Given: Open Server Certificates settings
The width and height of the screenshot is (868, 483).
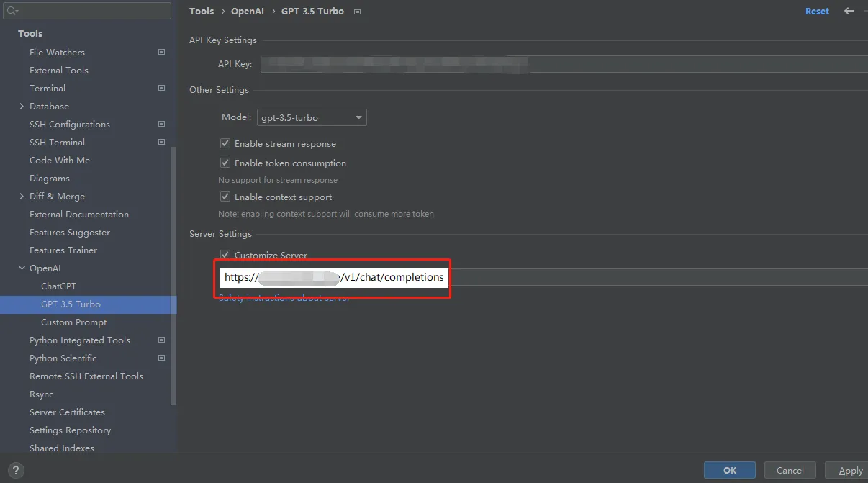Looking at the screenshot, I should tap(67, 412).
